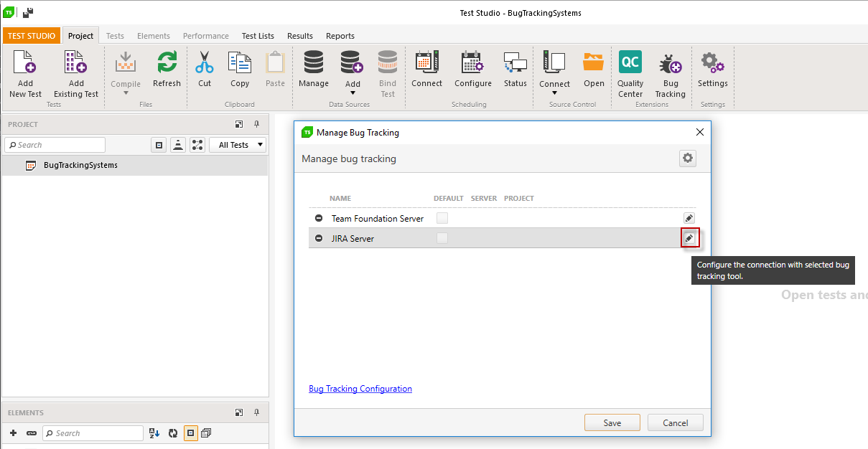
Task: Open the All Tests filter dropdown
Action: click(238, 145)
